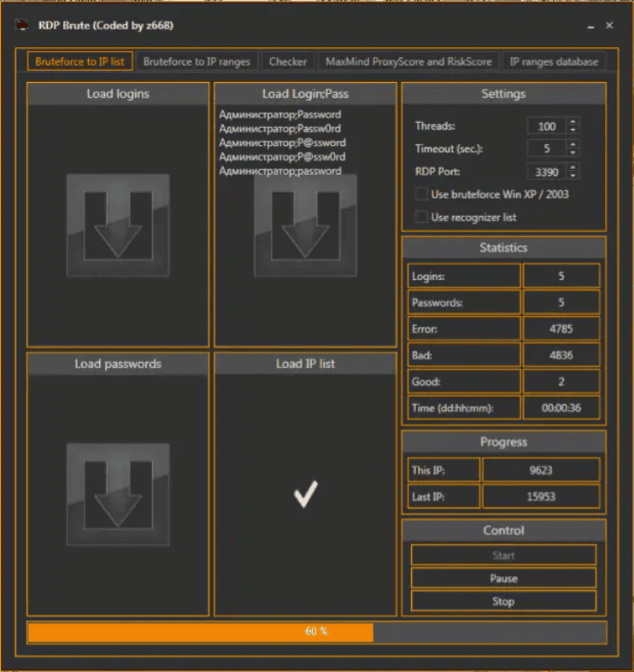Click the Timeout value field
The height and width of the screenshot is (672, 634).
point(547,149)
